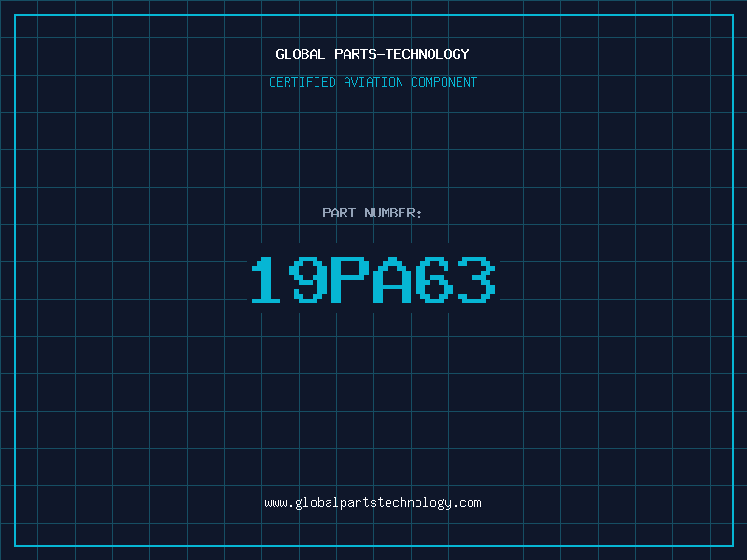
Task: Select the CERTIFIED AVIATION COMPONENT subtitle
Action: (x=373, y=82)
